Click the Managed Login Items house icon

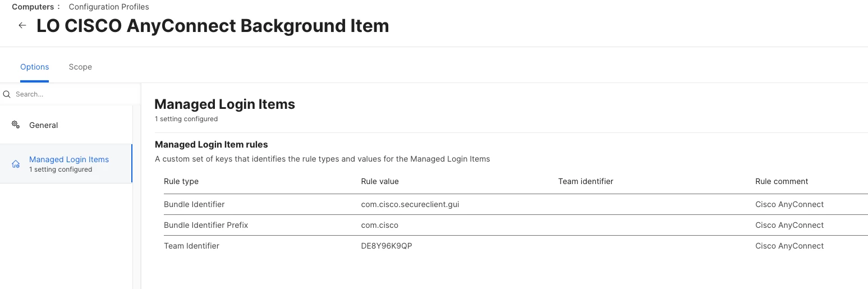click(x=16, y=164)
